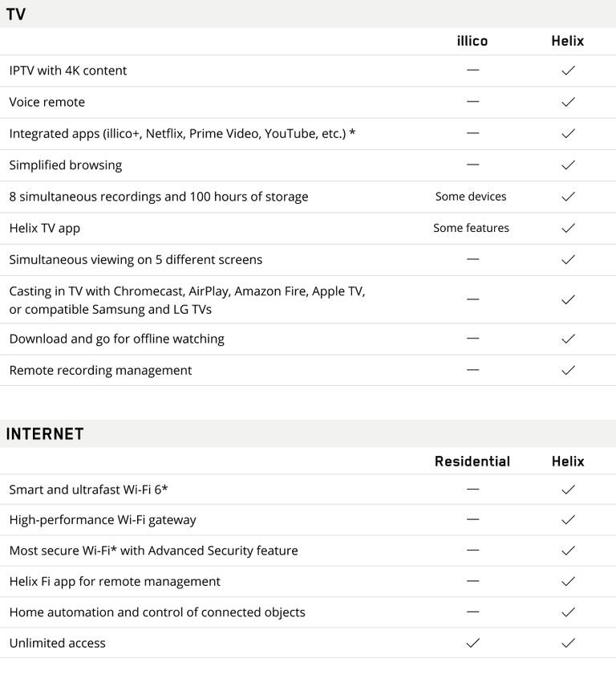
Task: Click 'Most secure Wi-Fi' feature label
Action: (x=153, y=551)
